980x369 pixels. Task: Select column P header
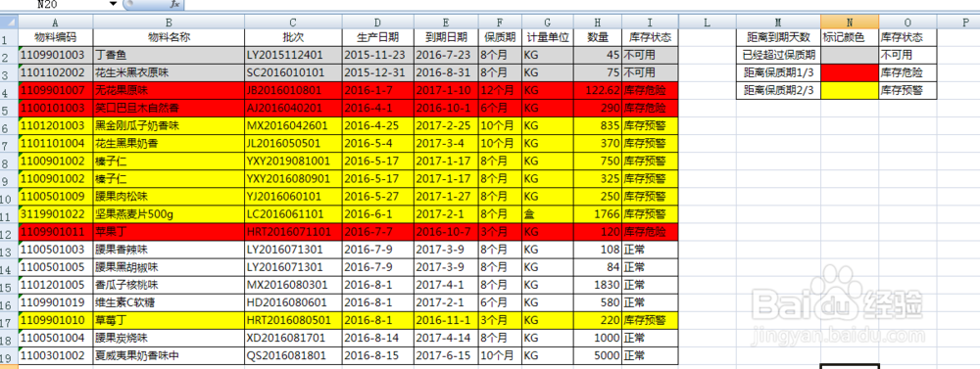click(x=966, y=22)
